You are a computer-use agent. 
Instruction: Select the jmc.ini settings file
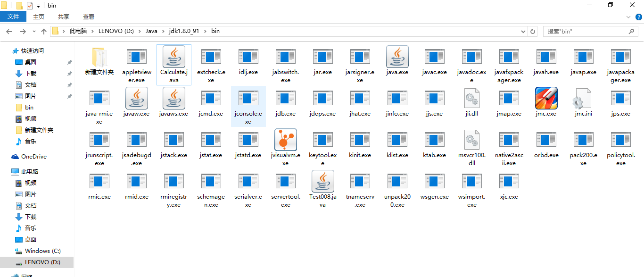(x=584, y=102)
